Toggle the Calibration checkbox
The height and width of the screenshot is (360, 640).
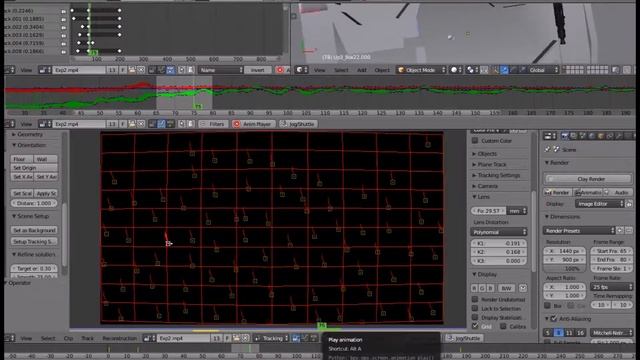(x=503, y=326)
